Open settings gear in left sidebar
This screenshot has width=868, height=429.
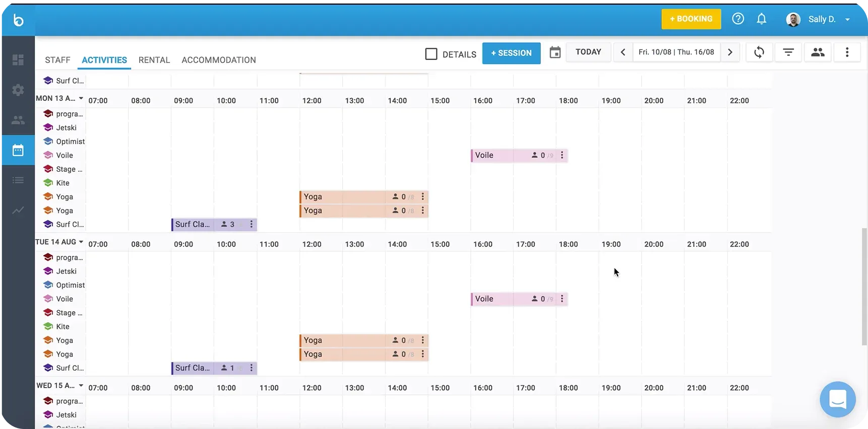point(18,90)
